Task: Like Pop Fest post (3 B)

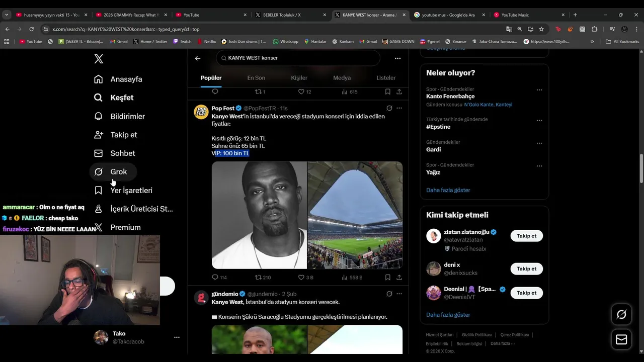Action: pyautogui.click(x=306, y=277)
